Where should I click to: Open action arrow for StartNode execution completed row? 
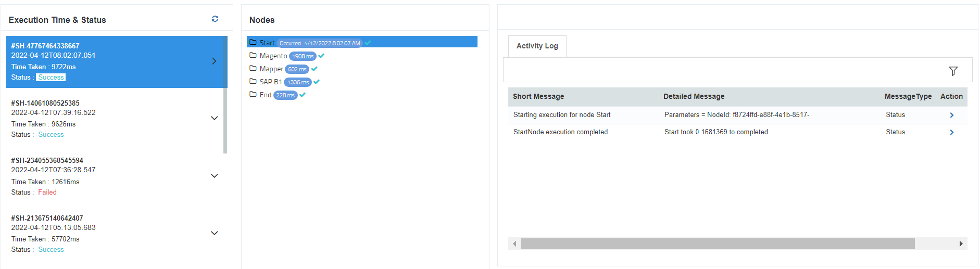(951, 132)
